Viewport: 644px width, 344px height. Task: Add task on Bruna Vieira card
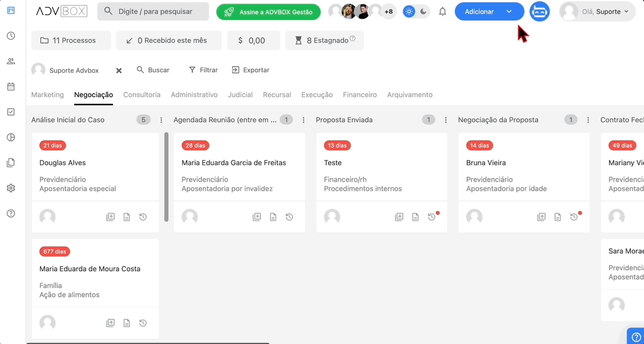coord(541,217)
